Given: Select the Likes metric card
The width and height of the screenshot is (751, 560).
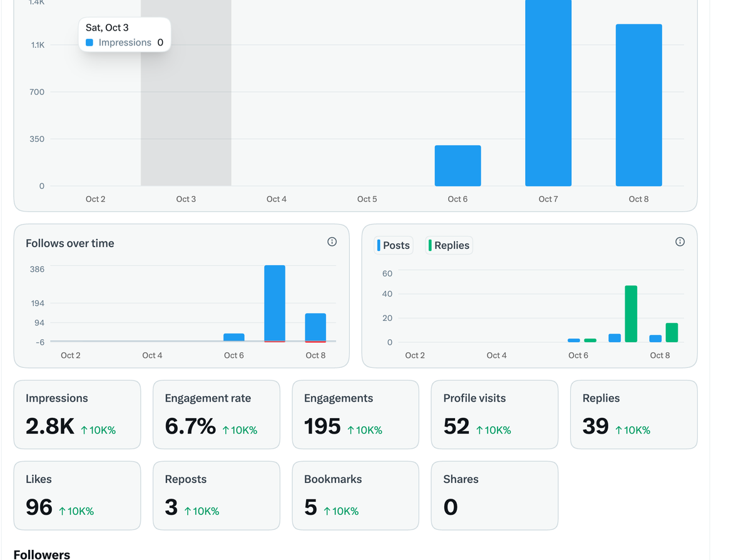Looking at the screenshot, I should tap(77, 496).
